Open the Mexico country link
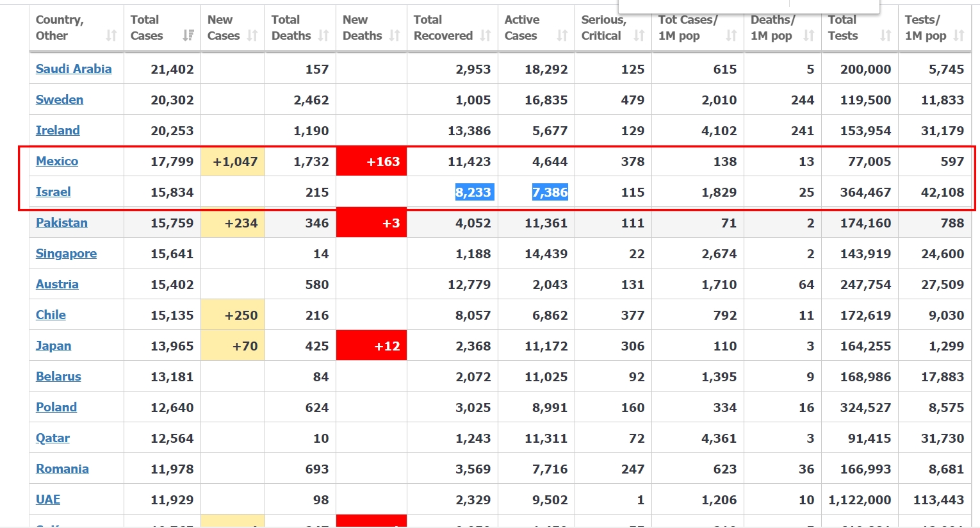 click(x=57, y=161)
